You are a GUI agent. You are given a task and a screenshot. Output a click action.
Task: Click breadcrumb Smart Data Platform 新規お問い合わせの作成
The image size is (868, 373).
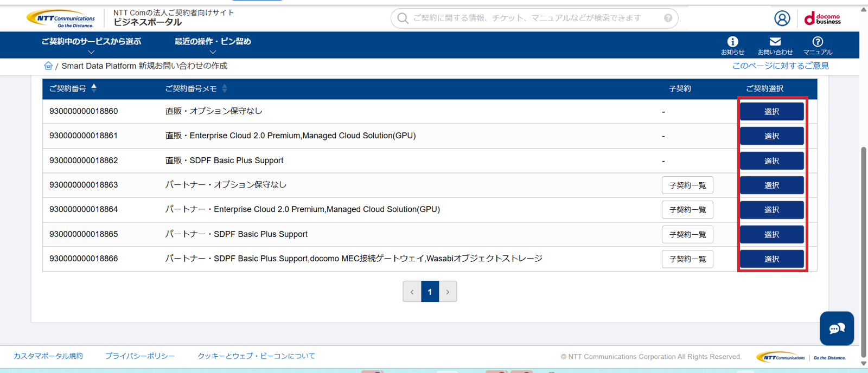(144, 66)
